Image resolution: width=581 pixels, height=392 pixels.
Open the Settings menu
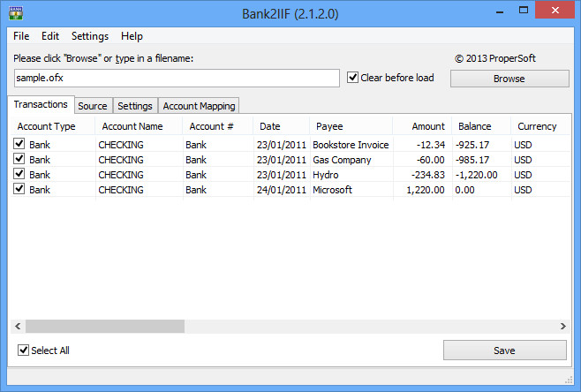pyautogui.click(x=90, y=36)
